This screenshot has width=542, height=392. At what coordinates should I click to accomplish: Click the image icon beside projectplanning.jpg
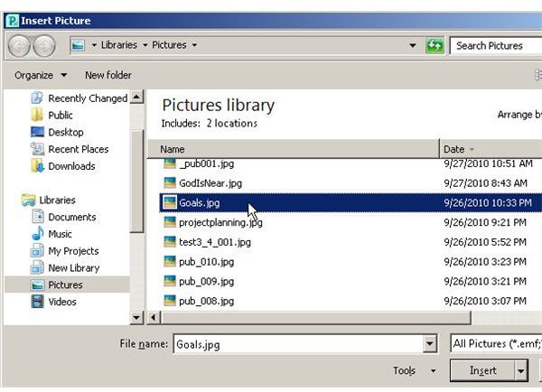(170, 222)
